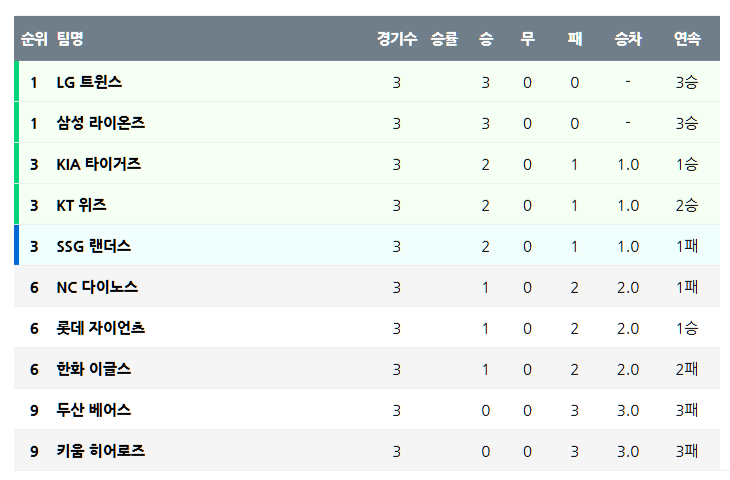Click the NC 다이노스 team name

pos(97,287)
